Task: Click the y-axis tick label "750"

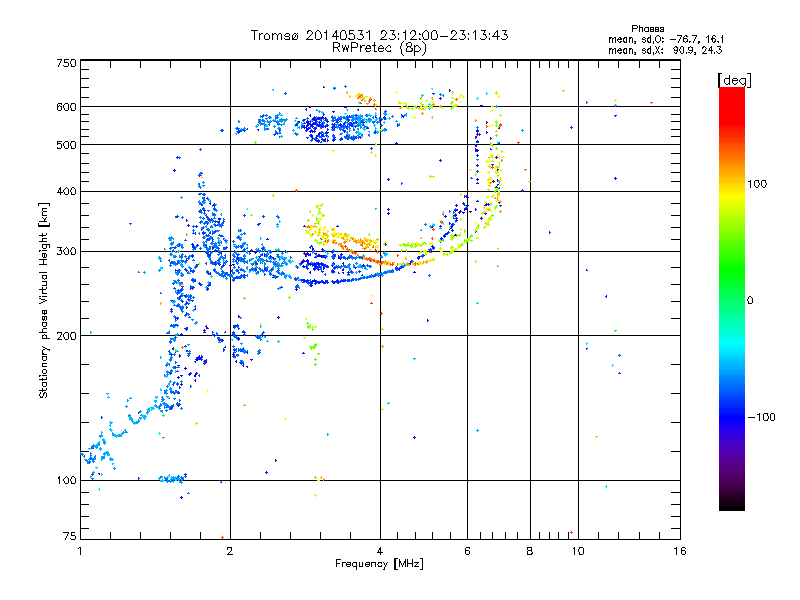Action: (66, 63)
